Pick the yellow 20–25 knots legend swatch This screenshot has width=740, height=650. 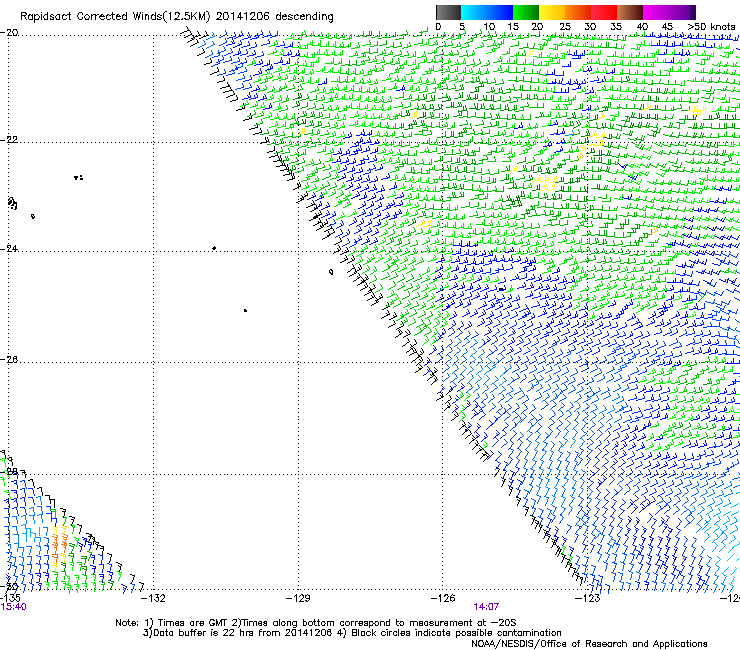pyautogui.click(x=552, y=12)
